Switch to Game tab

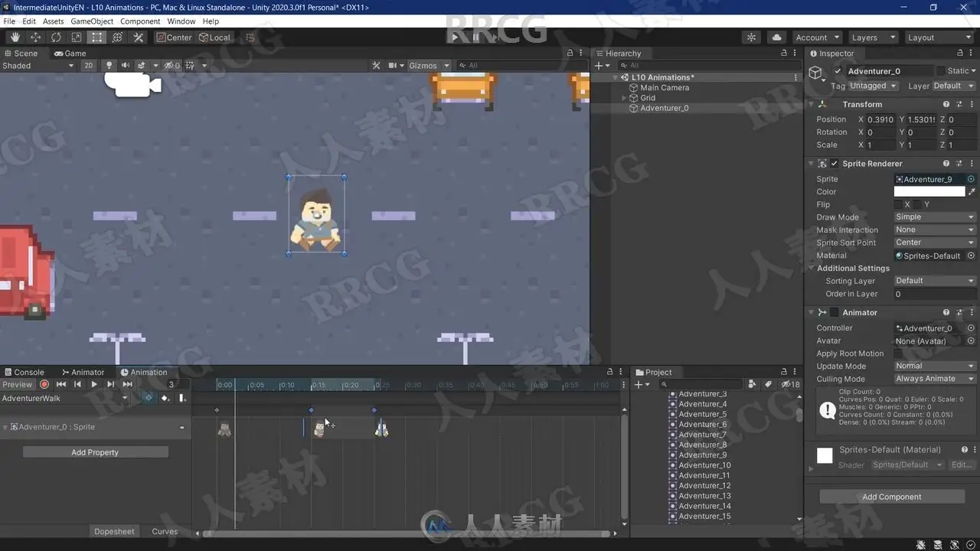click(x=70, y=54)
